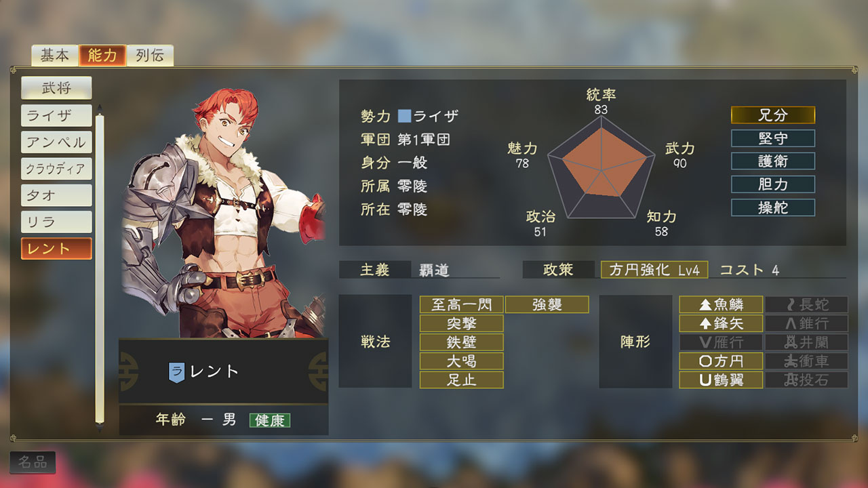Click the 健康 health status badge
The height and width of the screenshot is (488, 868).
tap(270, 420)
